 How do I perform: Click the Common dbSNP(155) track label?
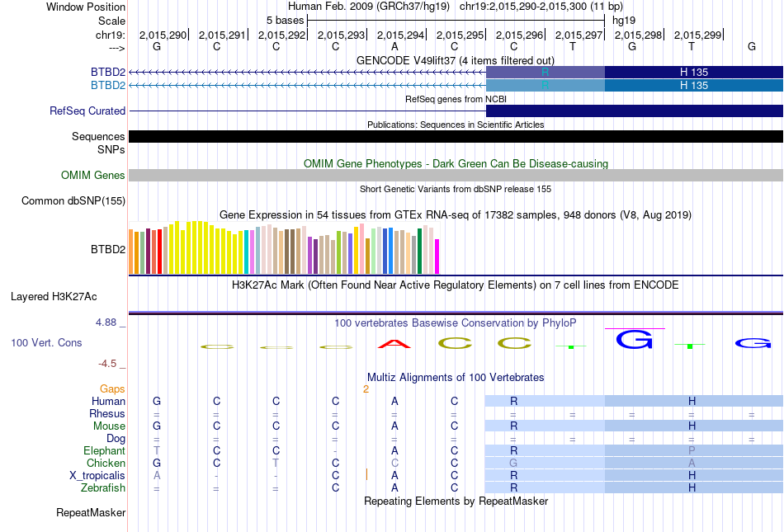[73, 200]
